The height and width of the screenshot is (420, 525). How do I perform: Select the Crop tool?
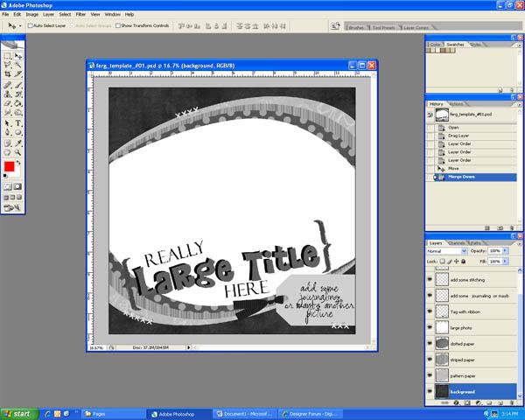click(8, 74)
